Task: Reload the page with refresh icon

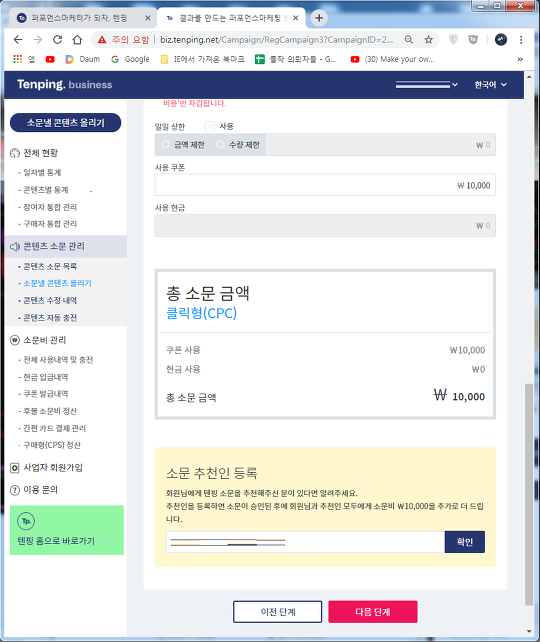Action: (x=57, y=40)
